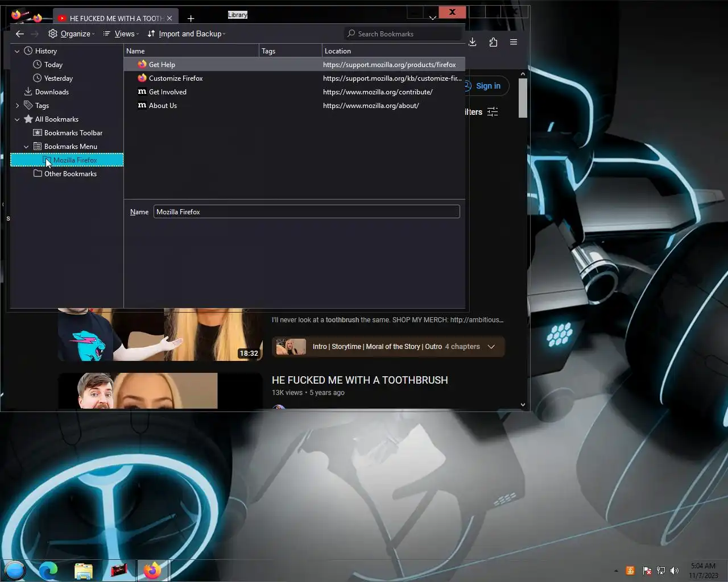This screenshot has height=582, width=728.
Task: Select the About Us bookmark
Action: click(x=294, y=106)
